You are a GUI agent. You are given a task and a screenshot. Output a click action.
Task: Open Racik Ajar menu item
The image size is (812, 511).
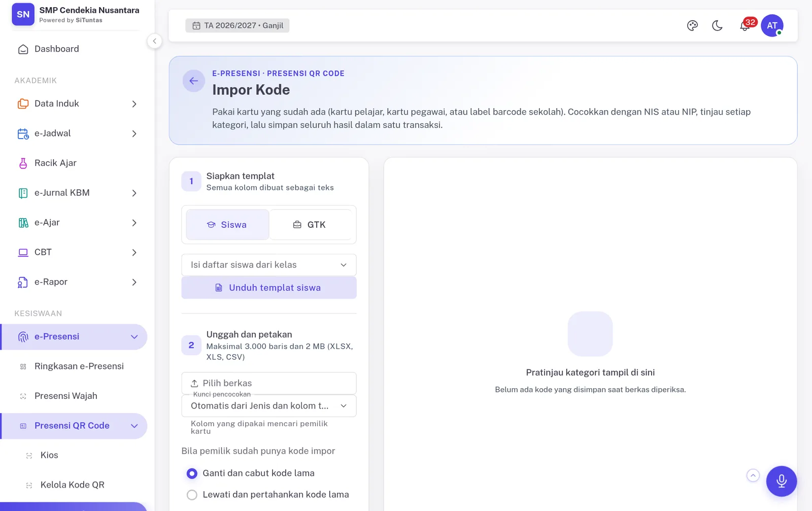(x=75, y=163)
